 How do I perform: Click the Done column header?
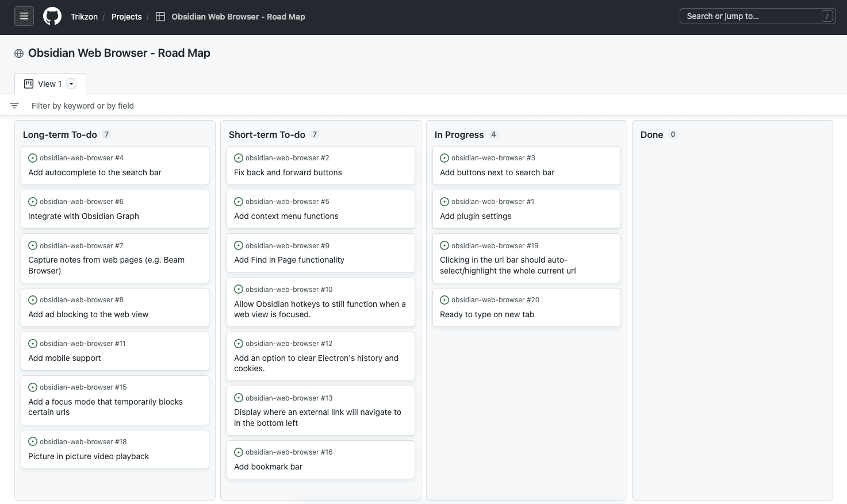click(651, 134)
